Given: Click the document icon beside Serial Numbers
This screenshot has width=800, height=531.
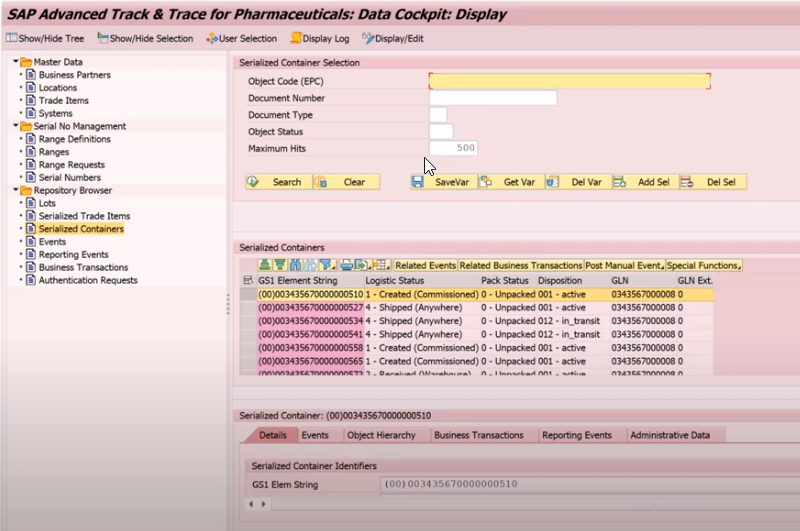Looking at the screenshot, I should [x=31, y=177].
